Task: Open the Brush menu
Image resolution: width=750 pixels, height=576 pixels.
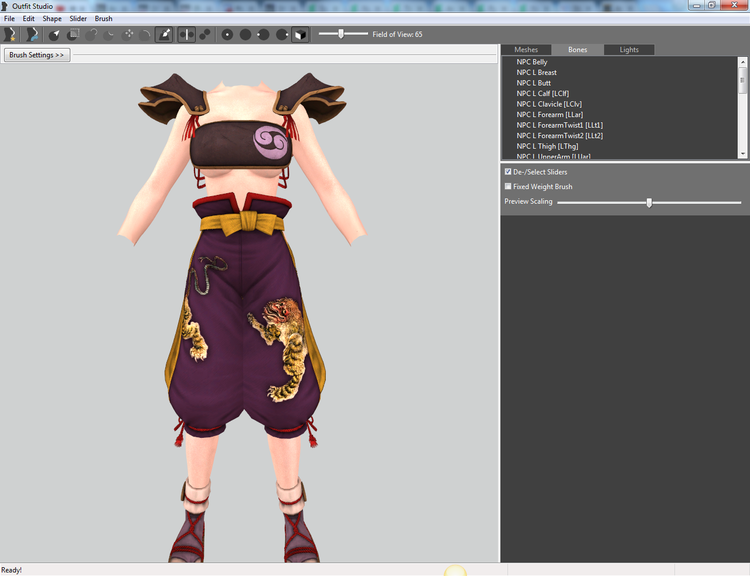Action: tap(103, 19)
